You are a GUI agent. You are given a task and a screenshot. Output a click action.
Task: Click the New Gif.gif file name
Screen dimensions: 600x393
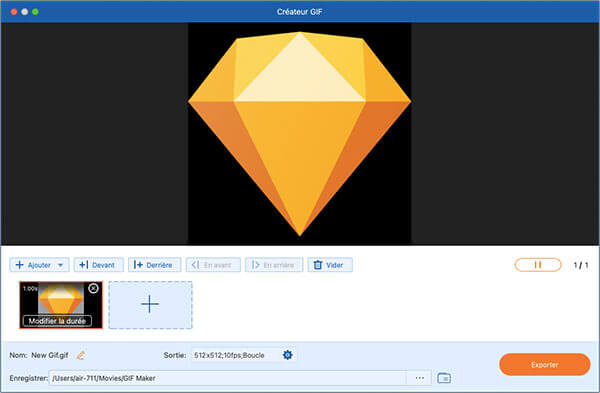[x=50, y=355]
